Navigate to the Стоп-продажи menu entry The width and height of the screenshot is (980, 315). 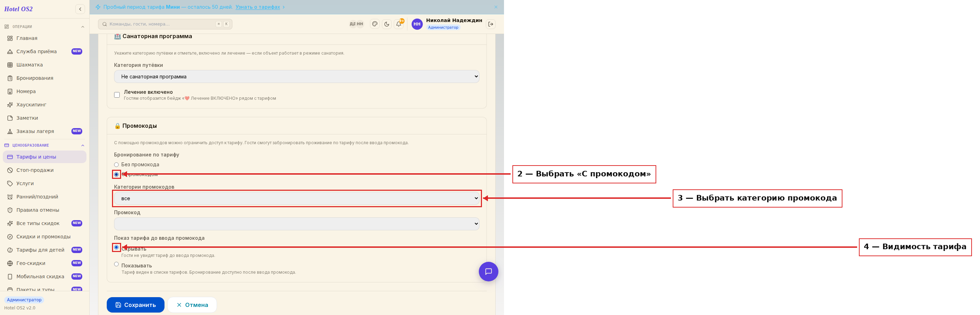[x=44, y=170]
